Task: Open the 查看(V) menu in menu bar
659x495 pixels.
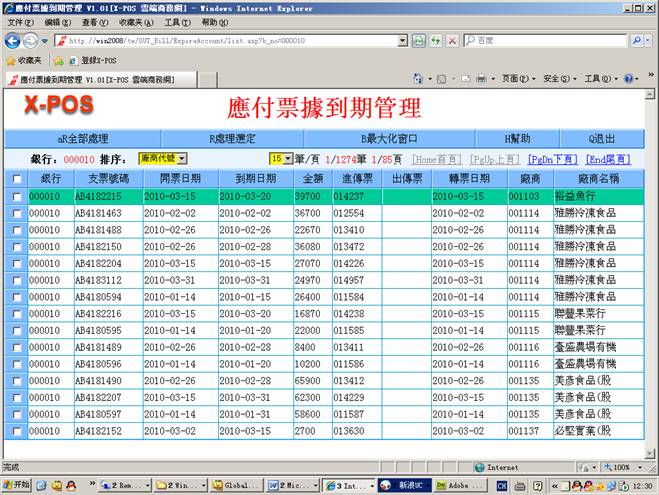Action: pyautogui.click(x=96, y=22)
